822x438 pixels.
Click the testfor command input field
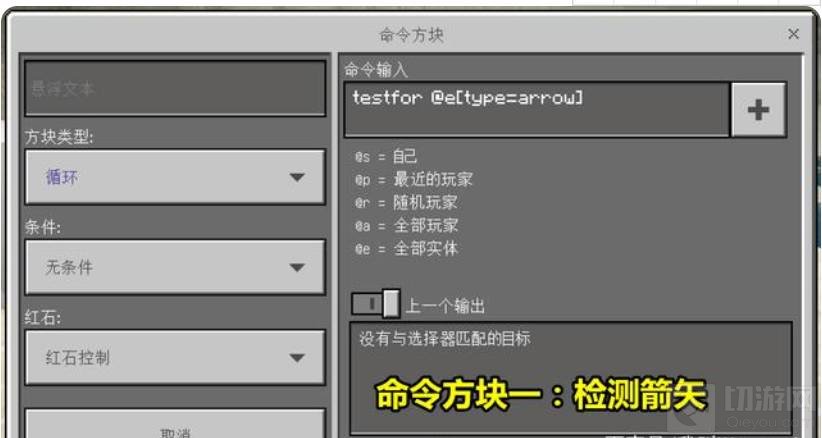[x=537, y=110]
